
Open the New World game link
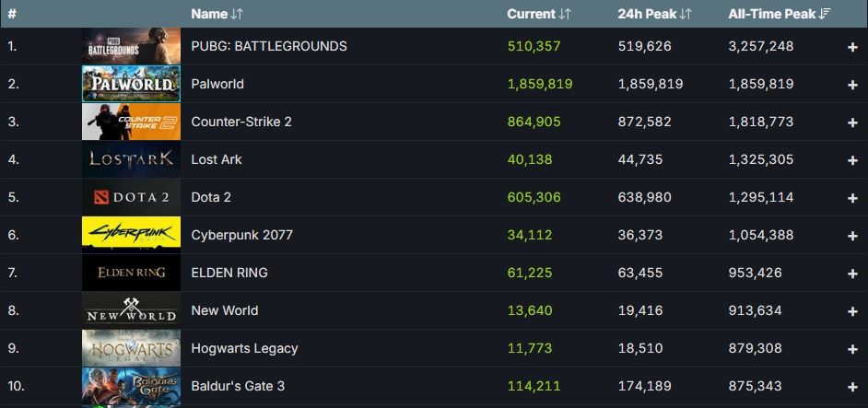[224, 310]
